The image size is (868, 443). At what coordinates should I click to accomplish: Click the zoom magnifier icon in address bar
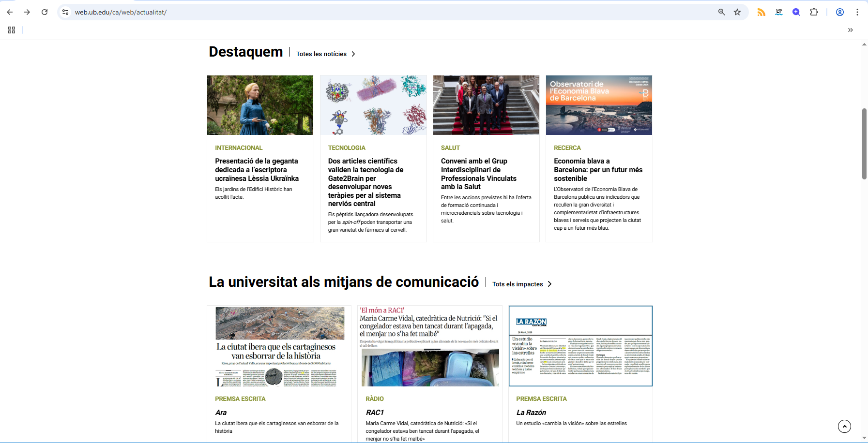coord(721,12)
